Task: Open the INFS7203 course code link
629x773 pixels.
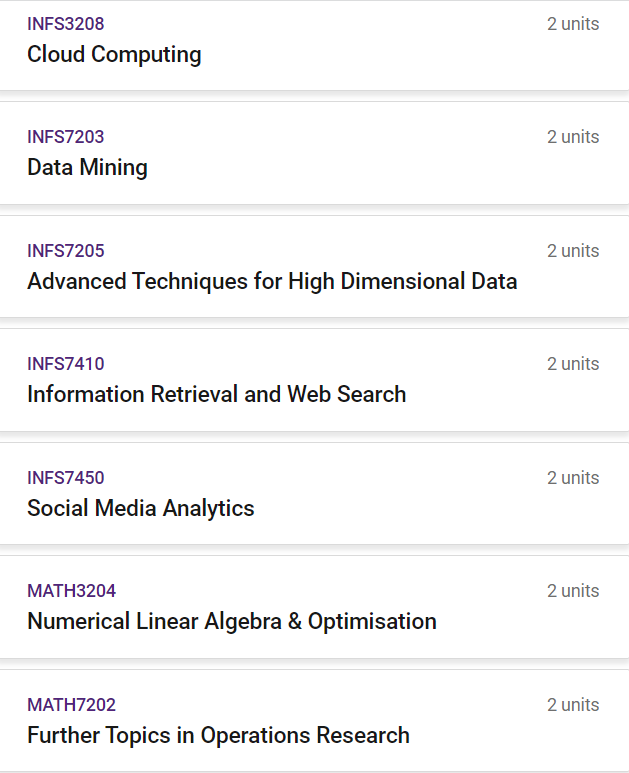Action: 66,137
